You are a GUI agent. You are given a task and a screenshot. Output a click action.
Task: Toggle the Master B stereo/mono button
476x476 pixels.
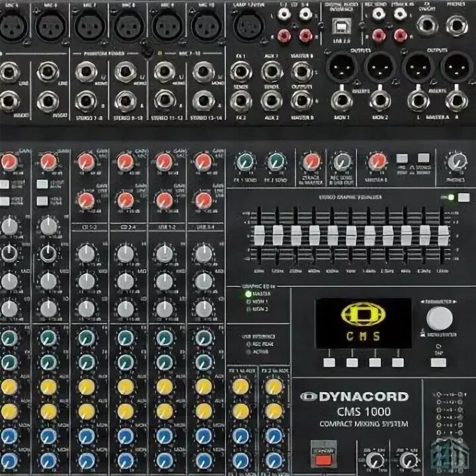424,158
